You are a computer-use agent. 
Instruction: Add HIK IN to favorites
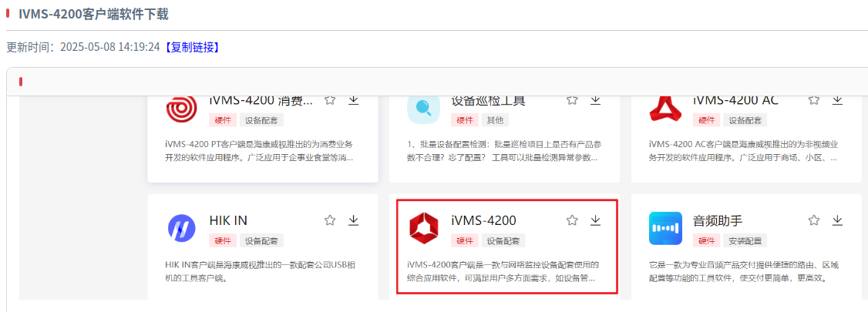tap(330, 221)
